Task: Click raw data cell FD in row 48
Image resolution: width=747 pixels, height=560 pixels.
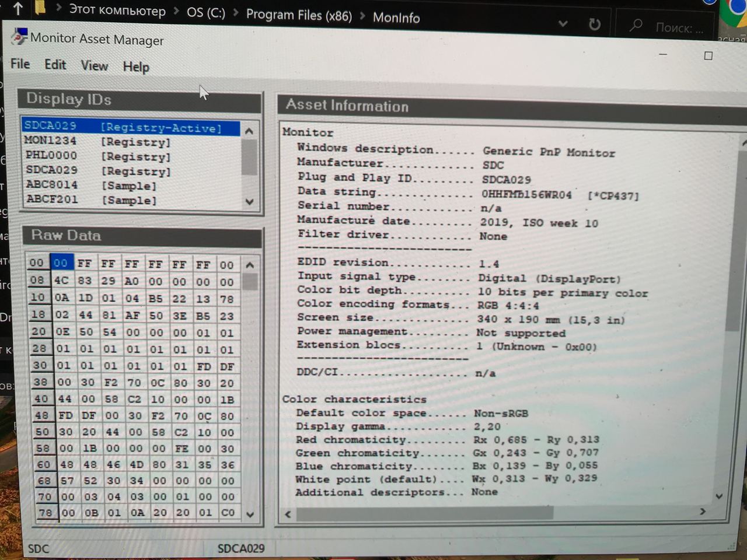Action: 65,416
